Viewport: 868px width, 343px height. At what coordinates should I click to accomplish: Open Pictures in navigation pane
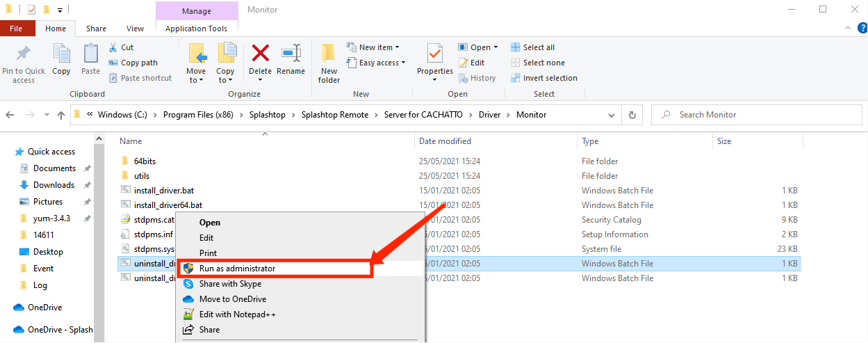[x=48, y=202]
